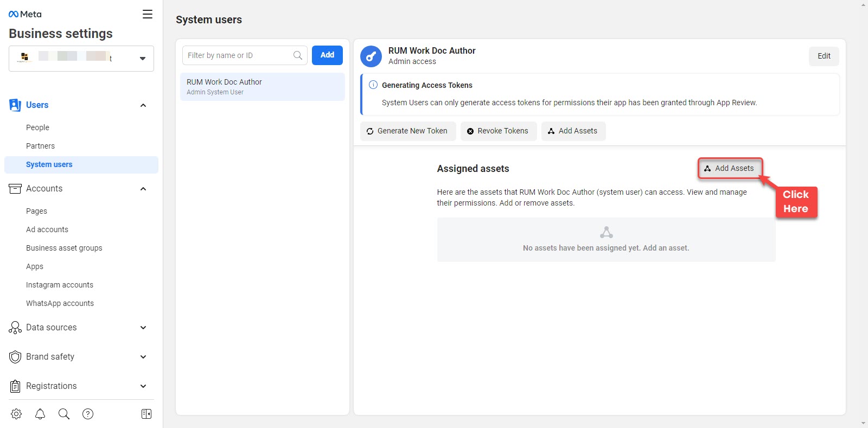Viewport: 868px width, 428px height.
Task: Expand the Registrations section
Action: click(143, 386)
